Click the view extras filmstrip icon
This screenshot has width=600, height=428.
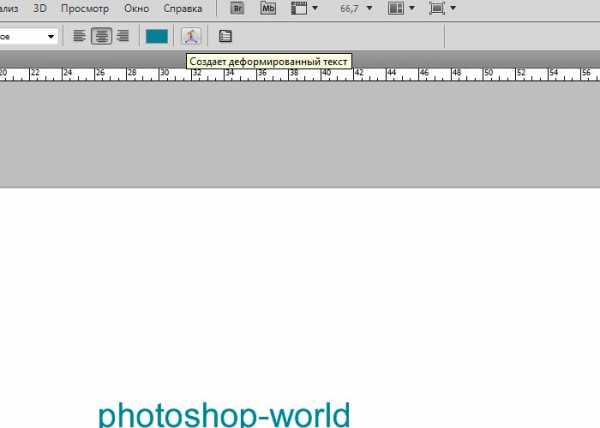tap(299, 8)
